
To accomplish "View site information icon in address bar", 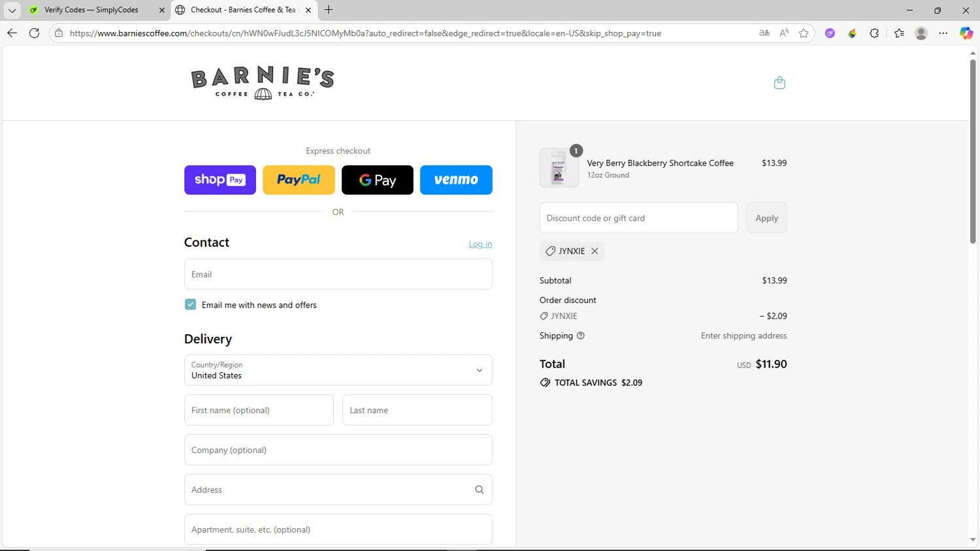I will click(59, 33).
